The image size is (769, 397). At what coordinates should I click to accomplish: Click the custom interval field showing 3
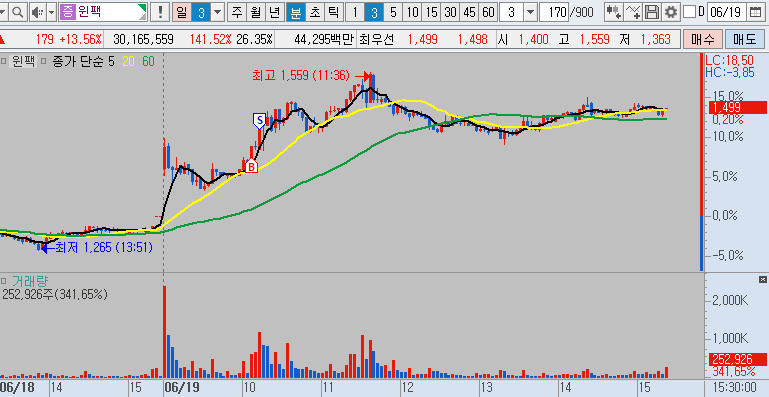[x=511, y=12]
